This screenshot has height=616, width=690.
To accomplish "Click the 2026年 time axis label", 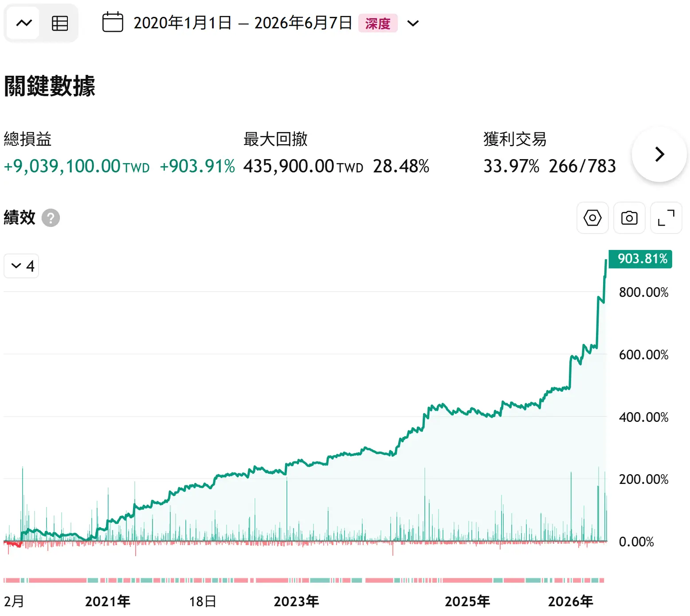I will point(570,601).
